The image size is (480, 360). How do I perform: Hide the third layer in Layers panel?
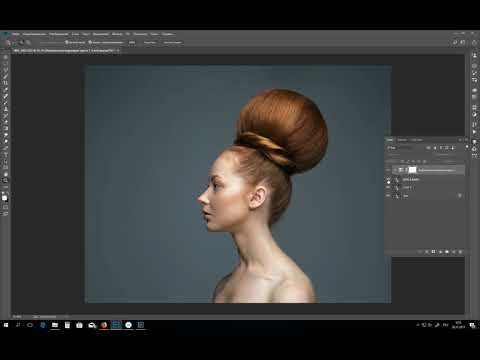[x=388, y=188]
